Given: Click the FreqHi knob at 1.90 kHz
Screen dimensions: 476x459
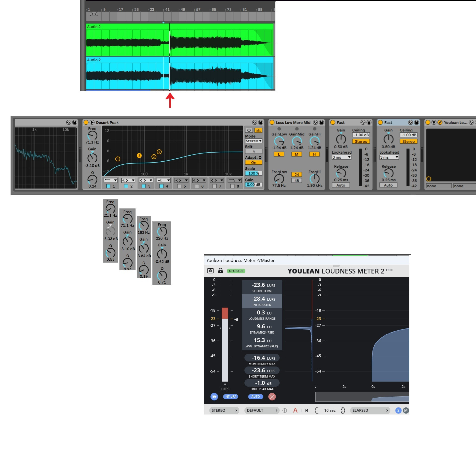Looking at the screenshot, I should pyautogui.click(x=315, y=179).
